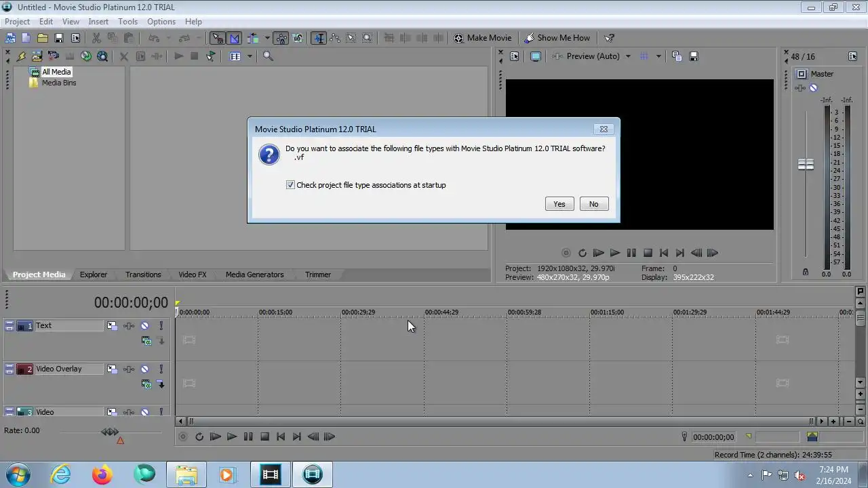Click the Open project folder icon
868x488 pixels.
[42, 38]
